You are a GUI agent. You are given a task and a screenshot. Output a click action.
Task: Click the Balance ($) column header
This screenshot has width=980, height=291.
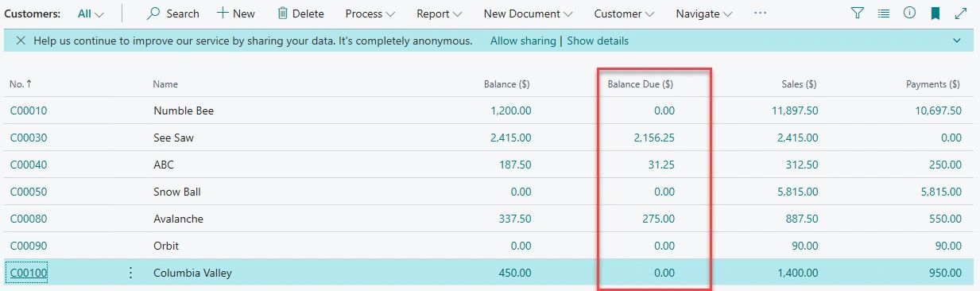[x=507, y=83]
